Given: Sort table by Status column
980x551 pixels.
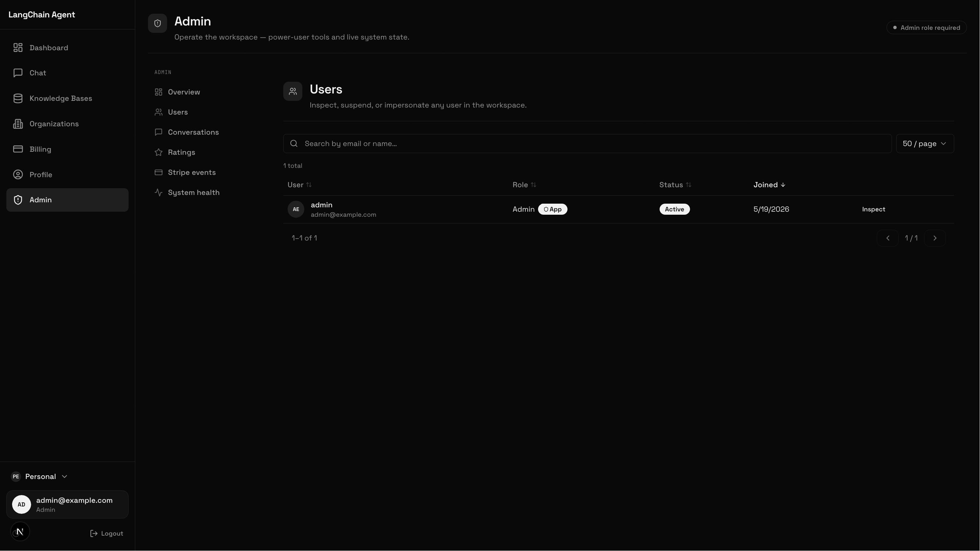Looking at the screenshot, I should point(675,185).
